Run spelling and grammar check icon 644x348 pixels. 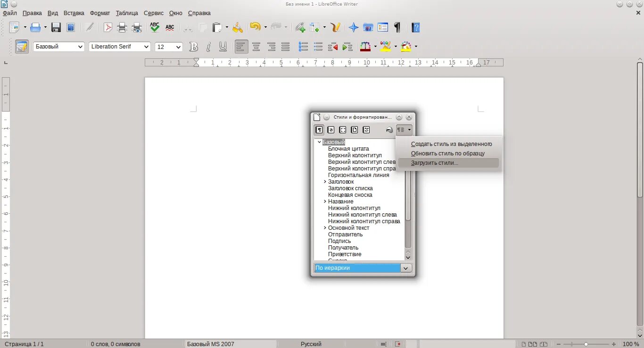(x=155, y=27)
